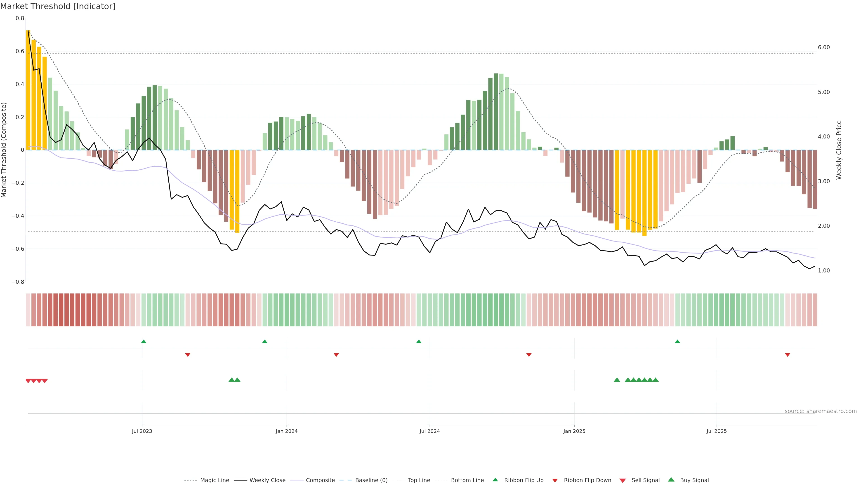Toggle the Magic Line legend entry
The image size is (868, 488).
214,480
